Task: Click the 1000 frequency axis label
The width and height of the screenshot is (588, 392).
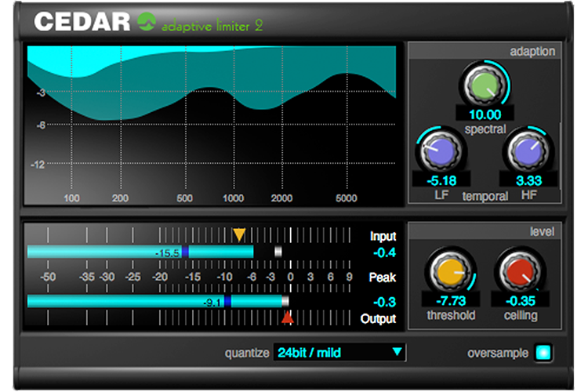Action: [x=233, y=198]
